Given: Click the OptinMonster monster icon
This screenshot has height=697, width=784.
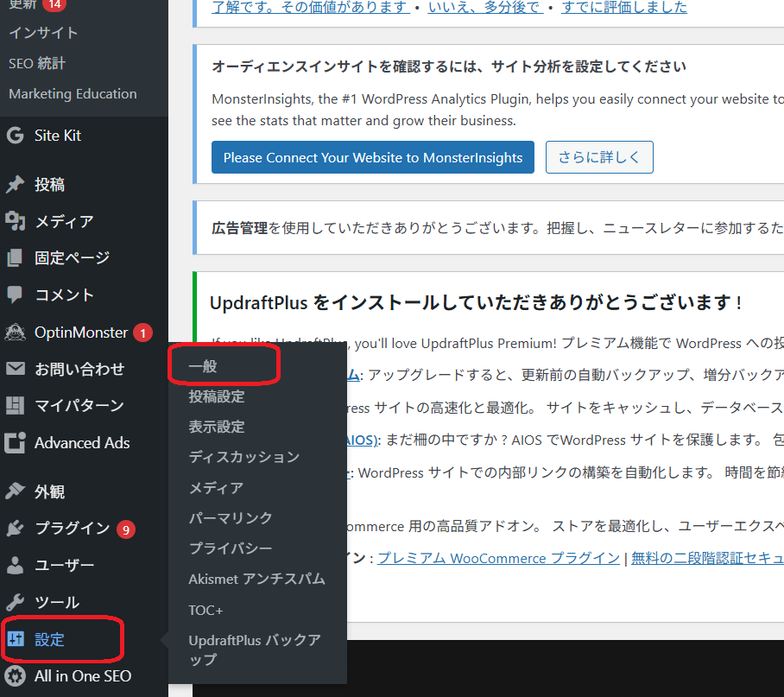Looking at the screenshot, I should point(15,332).
